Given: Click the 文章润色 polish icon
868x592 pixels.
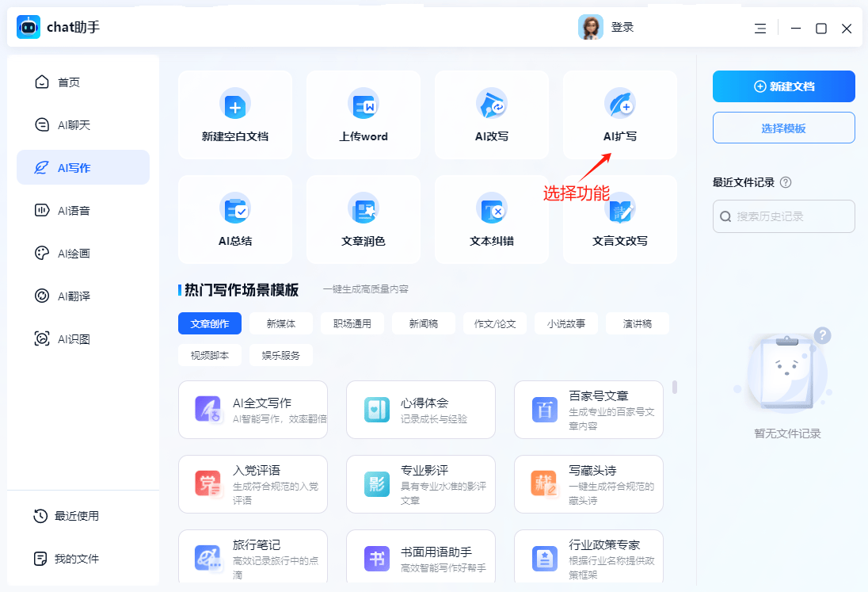Looking at the screenshot, I should (x=364, y=208).
